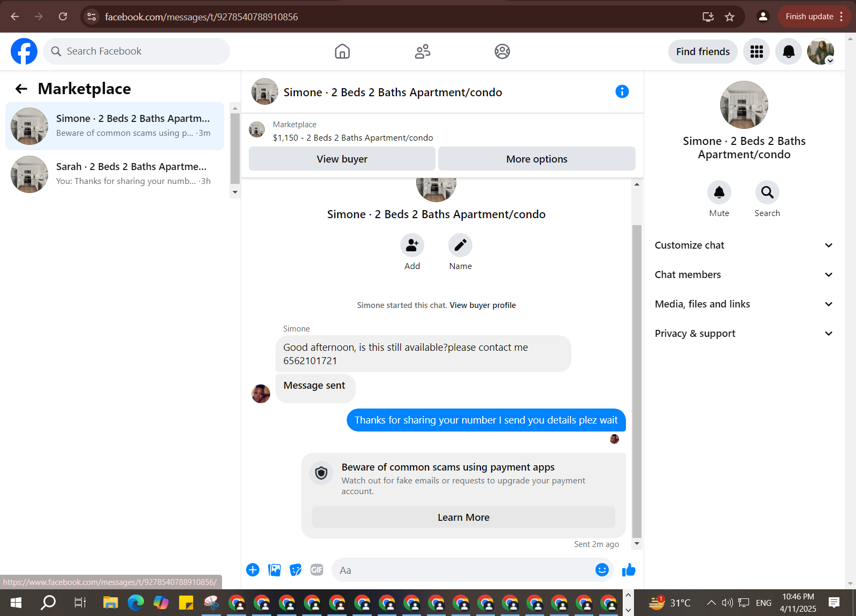
Task: Open conversation information with the blue info icon
Action: [622, 91]
